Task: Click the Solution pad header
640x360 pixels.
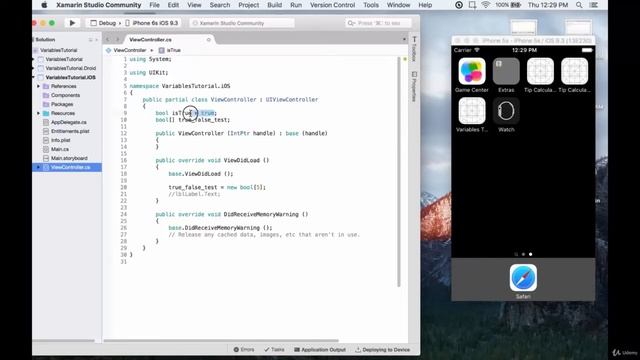Action: pyautogui.click(x=45, y=40)
